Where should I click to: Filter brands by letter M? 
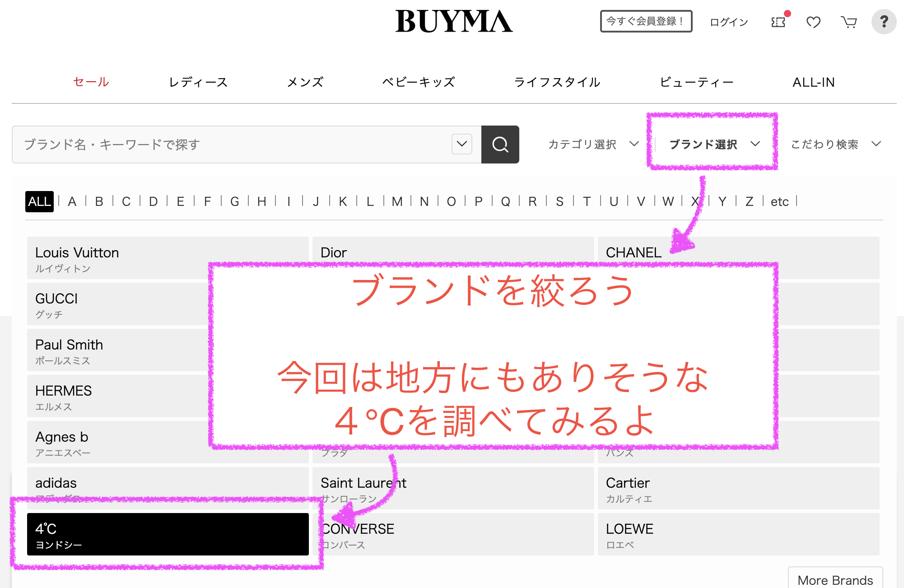(x=397, y=201)
